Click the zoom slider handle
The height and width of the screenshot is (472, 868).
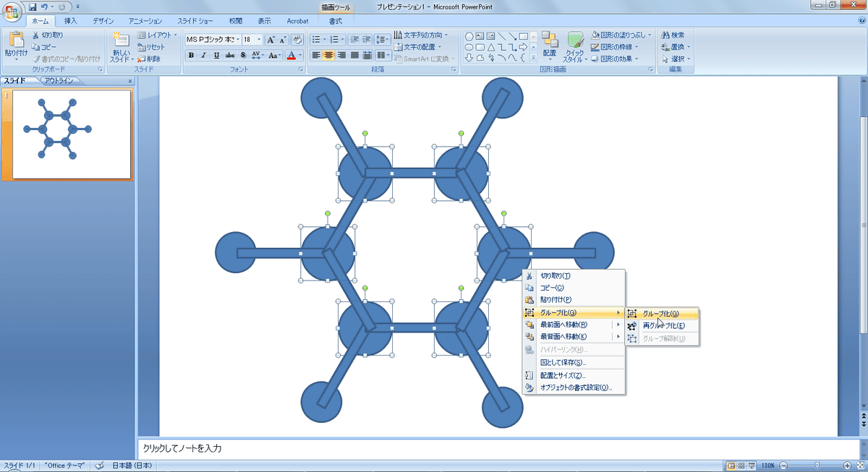click(x=817, y=465)
